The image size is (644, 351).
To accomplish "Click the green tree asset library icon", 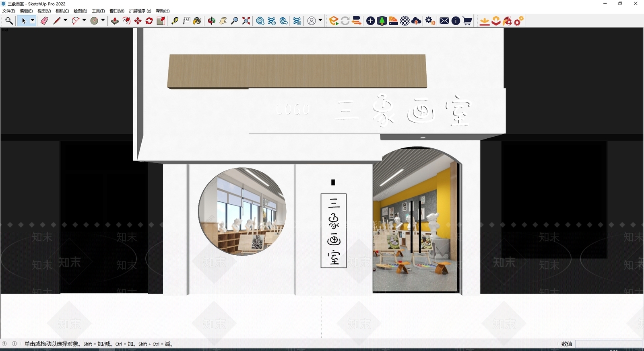I will click(x=382, y=21).
